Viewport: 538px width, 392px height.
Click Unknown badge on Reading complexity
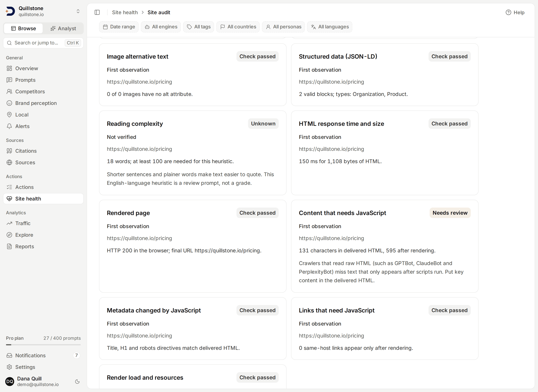(x=263, y=124)
